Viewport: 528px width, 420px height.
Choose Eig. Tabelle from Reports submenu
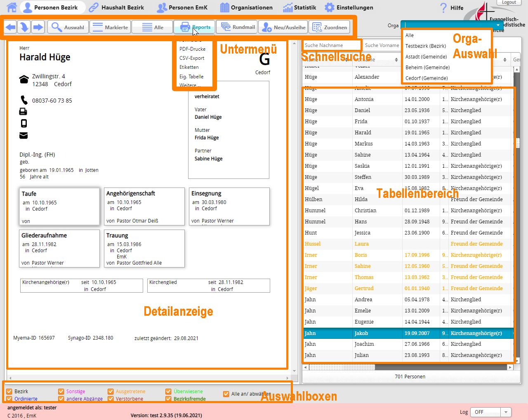tap(191, 77)
